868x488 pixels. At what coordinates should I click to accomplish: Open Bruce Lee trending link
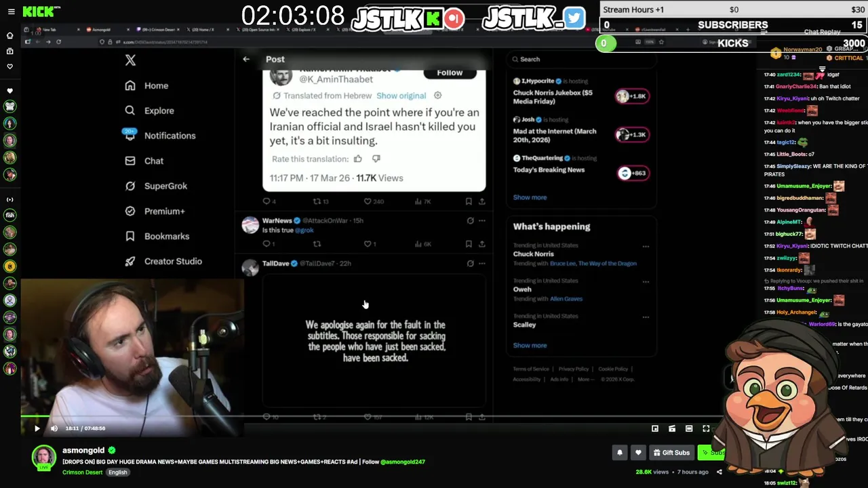593,263
